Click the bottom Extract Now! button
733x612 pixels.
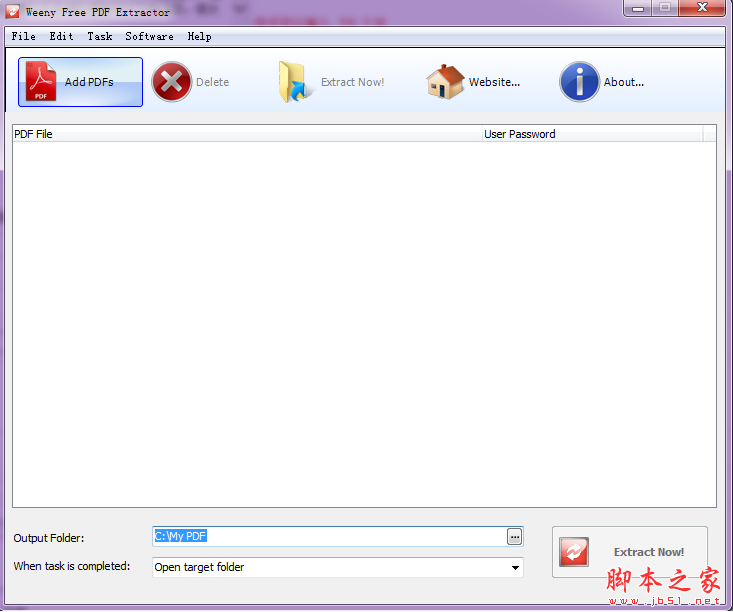tap(630, 552)
